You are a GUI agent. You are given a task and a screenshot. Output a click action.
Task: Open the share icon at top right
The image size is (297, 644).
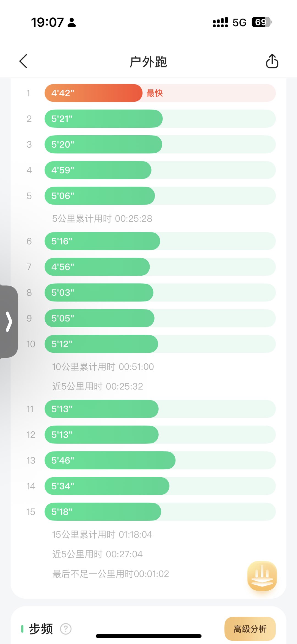pos(272,61)
